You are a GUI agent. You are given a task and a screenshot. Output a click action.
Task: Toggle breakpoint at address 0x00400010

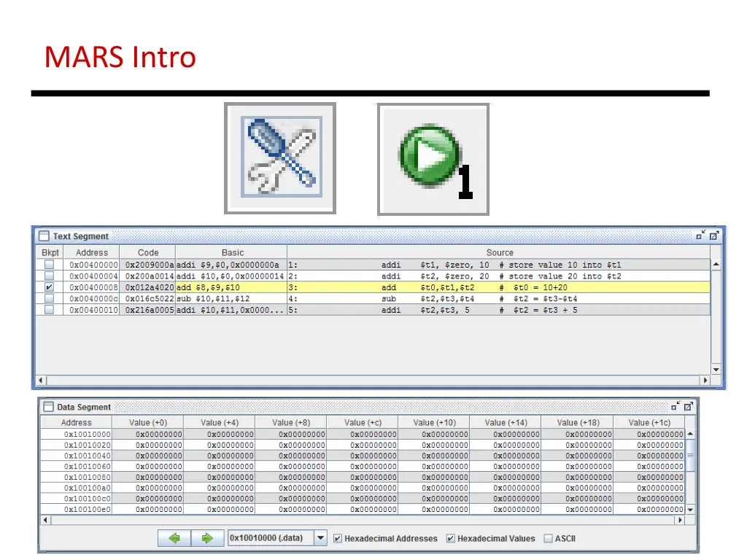49,309
